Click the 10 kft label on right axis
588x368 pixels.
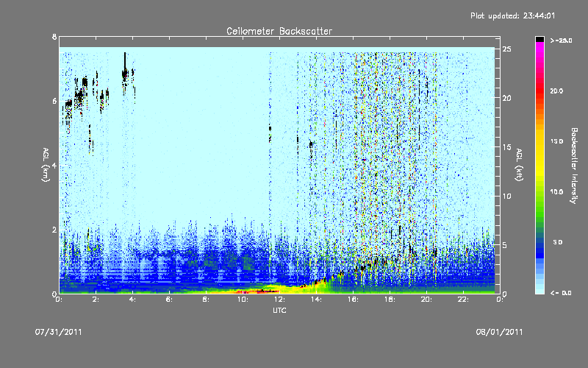pos(506,196)
